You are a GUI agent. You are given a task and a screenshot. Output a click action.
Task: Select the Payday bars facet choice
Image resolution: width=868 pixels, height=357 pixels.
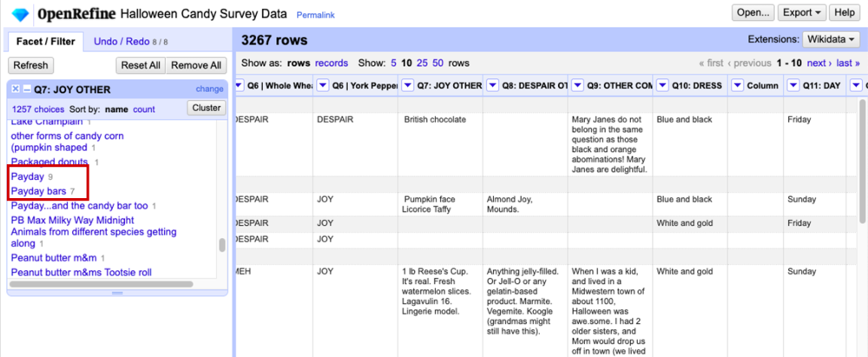pyautogui.click(x=39, y=191)
